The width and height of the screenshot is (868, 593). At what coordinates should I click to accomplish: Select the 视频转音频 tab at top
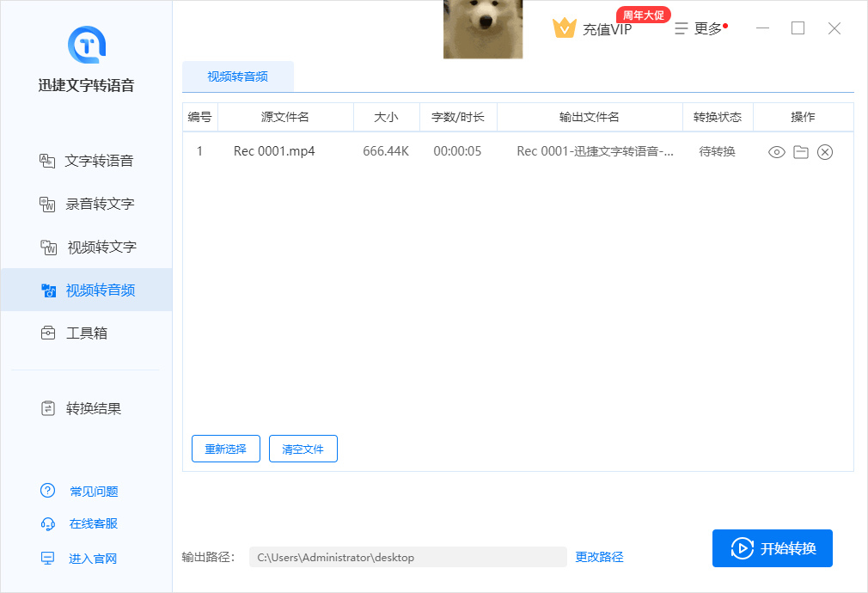pos(237,76)
